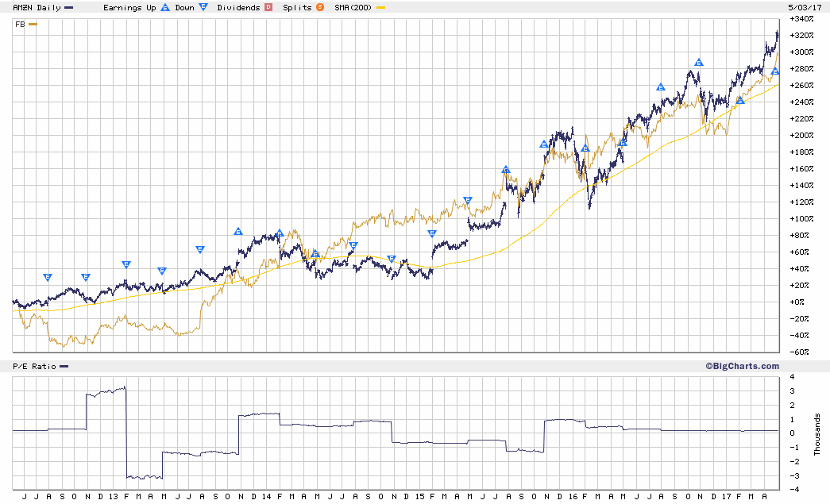Click the '+200%' axis value
This screenshot has height=504, width=830.
801,136
